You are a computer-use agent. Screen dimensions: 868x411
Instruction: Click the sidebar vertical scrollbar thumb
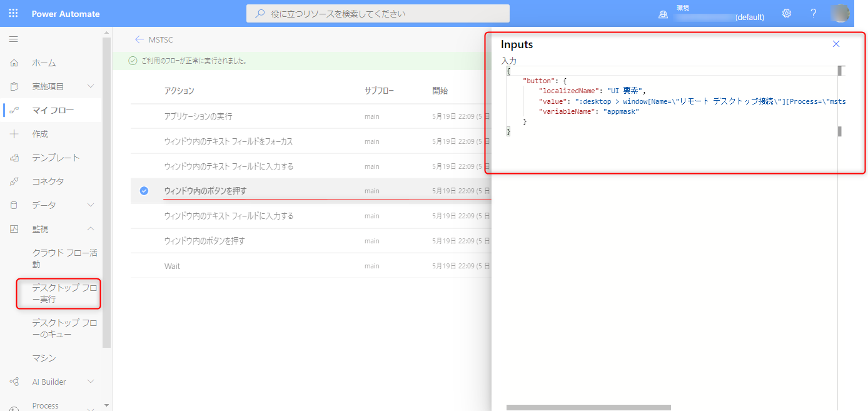pyautogui.click(x=107, y=193)
